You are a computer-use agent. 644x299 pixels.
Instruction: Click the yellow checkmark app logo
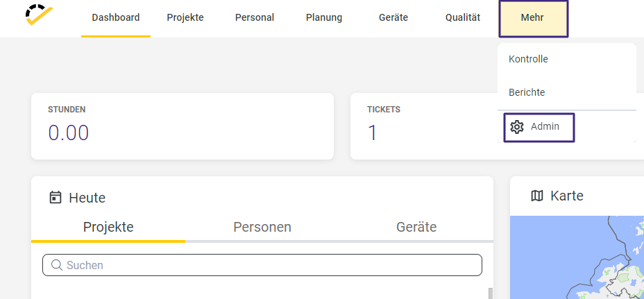(39, 15)
